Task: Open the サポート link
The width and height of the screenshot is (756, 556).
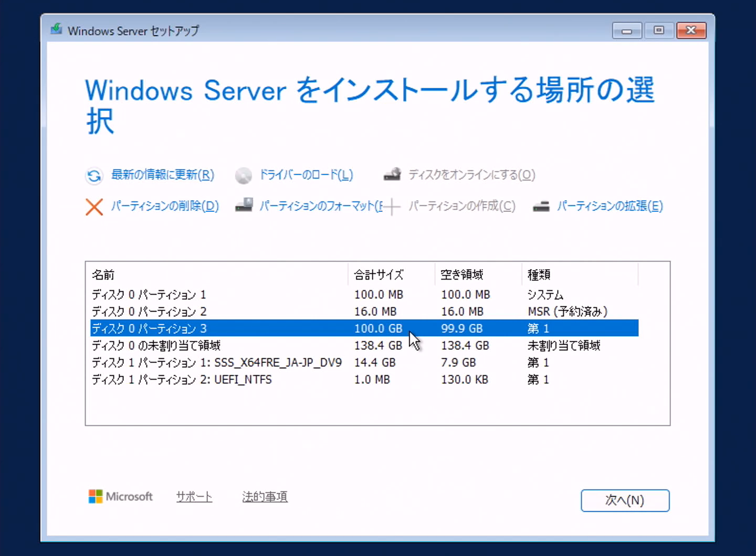Action: tap(194, 497)
